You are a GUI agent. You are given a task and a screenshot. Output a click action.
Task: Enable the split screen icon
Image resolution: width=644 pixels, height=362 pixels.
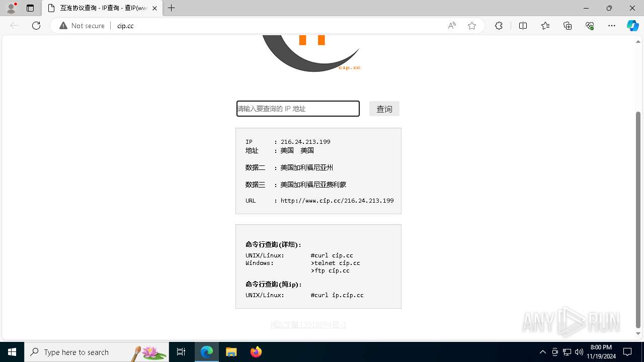(x=523, y=26)
